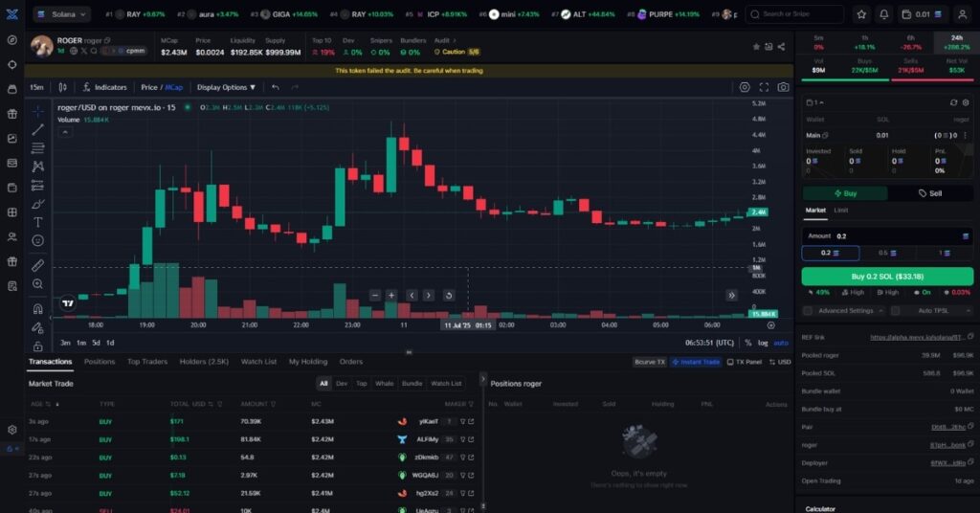Select the chart patterns tool
980x513 pixels.
[x=37, y=167]
